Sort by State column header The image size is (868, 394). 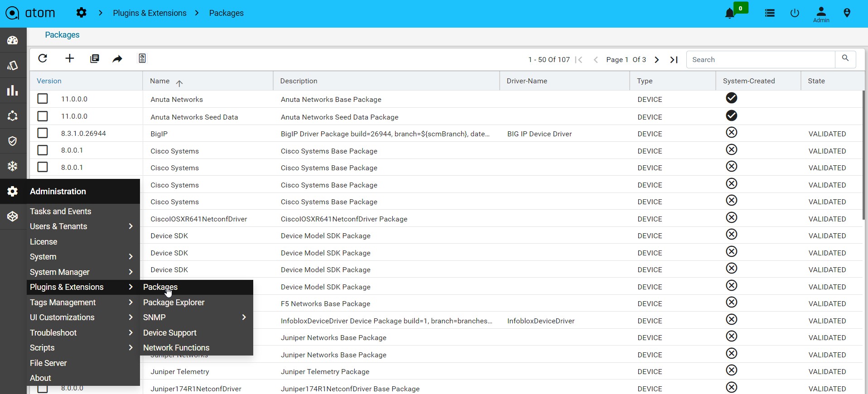click(x=816, y=81)
